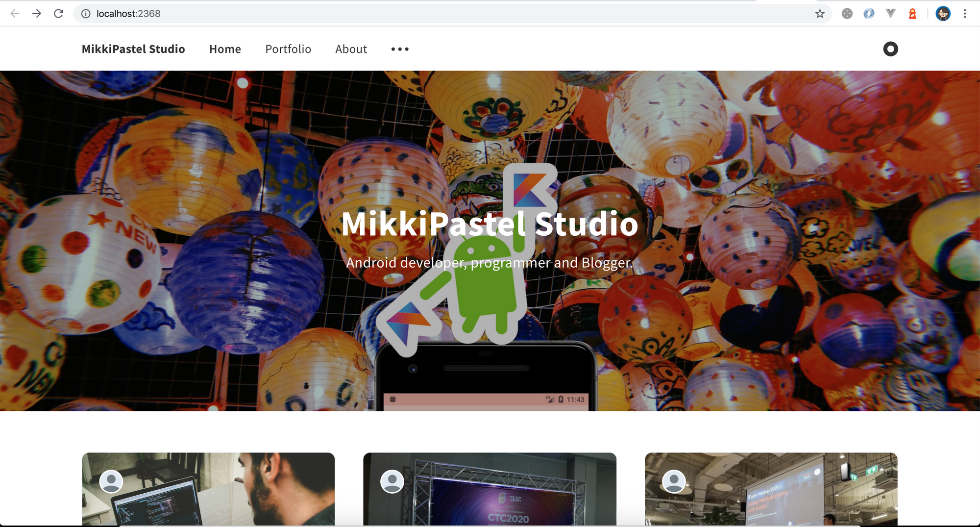Go forward to the next page
The height and width of the screenshot is (527, 980).
coord(37,14)
